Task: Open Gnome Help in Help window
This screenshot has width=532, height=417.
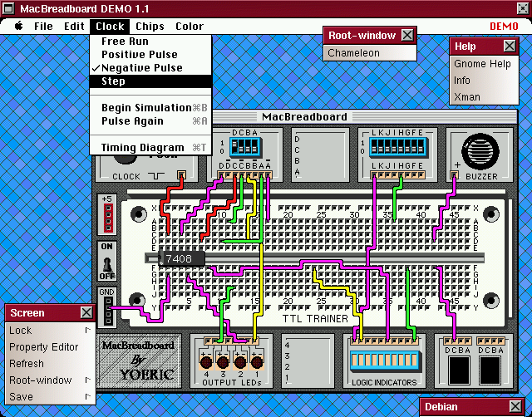Action: click(x=484, y=64)
